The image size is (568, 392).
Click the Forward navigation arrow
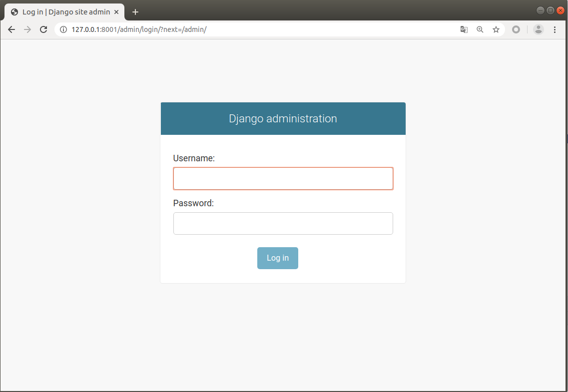[x=27, y=29]
